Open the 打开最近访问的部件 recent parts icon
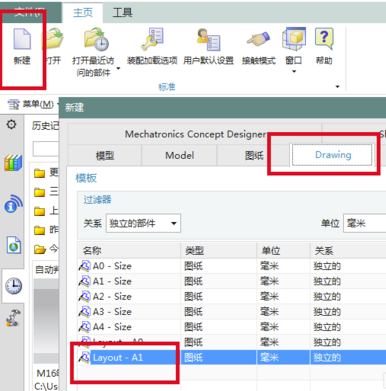This screenshot has width=386, height=391. coord(96,39)
